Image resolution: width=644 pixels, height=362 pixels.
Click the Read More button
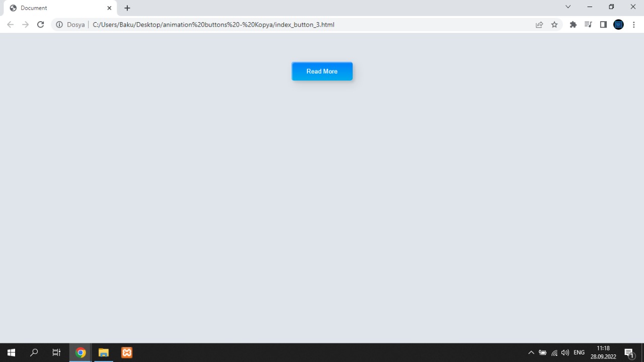[x=322, y=71]
